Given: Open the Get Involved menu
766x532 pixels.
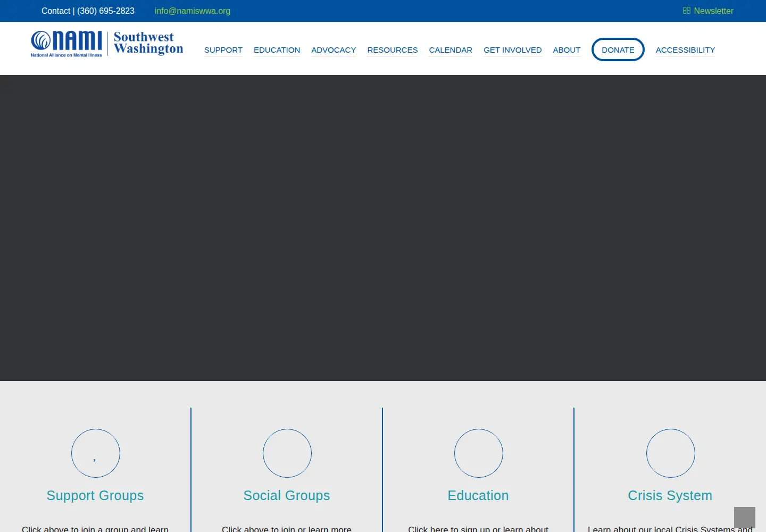Looking at the screenshot, I should [513, 50].
